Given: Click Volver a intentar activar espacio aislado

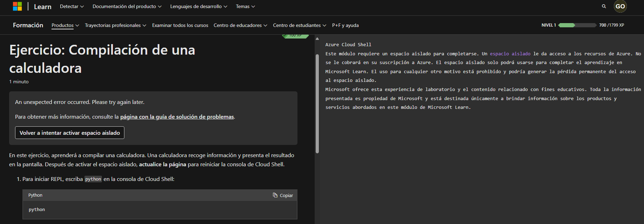Looking at the screenshot, I should pos(70,133).
